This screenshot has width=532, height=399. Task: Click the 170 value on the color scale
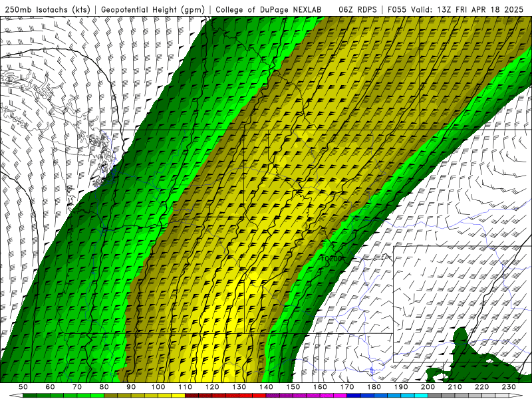click(347, 387)
